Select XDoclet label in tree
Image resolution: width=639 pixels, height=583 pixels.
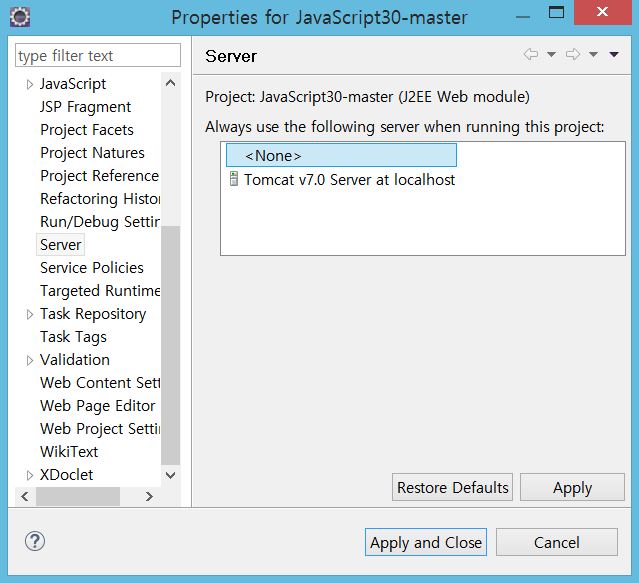tap(66, 475)
